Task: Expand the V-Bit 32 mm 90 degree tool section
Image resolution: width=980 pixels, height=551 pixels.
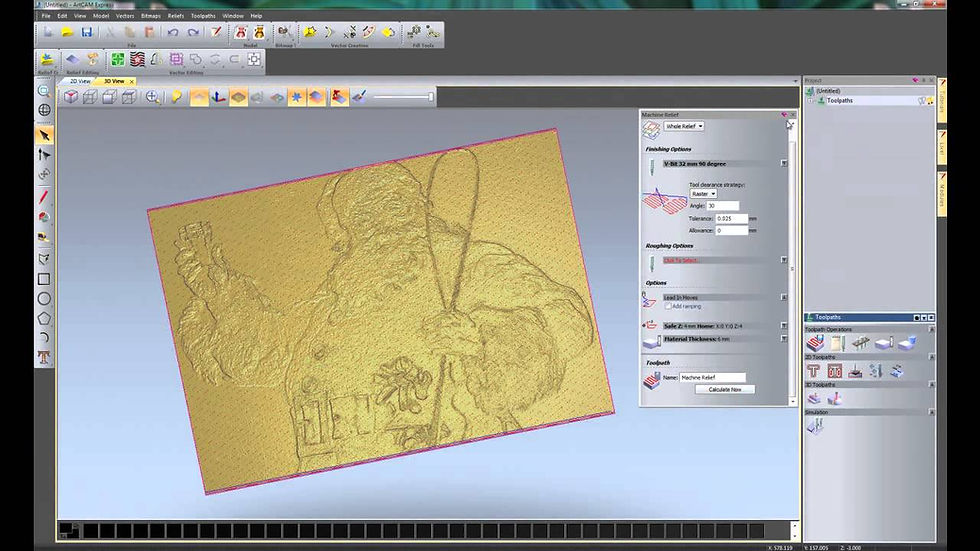Action: tap(784, 163)
